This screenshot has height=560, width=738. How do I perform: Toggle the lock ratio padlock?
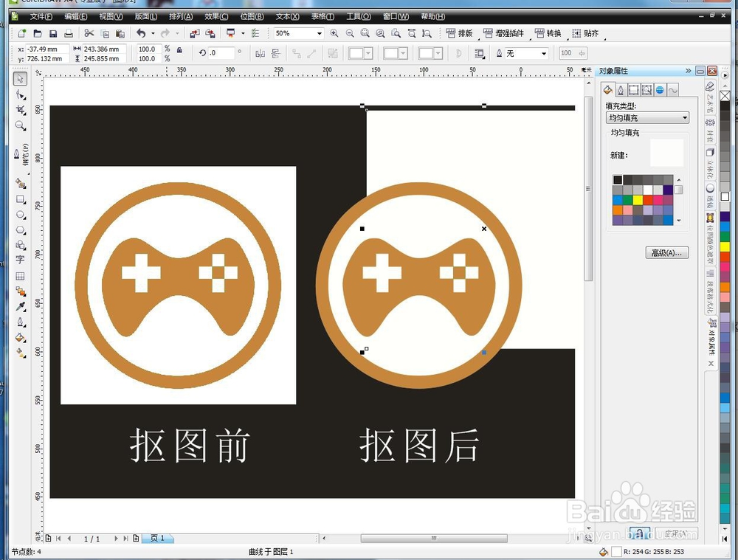[179, 49]
